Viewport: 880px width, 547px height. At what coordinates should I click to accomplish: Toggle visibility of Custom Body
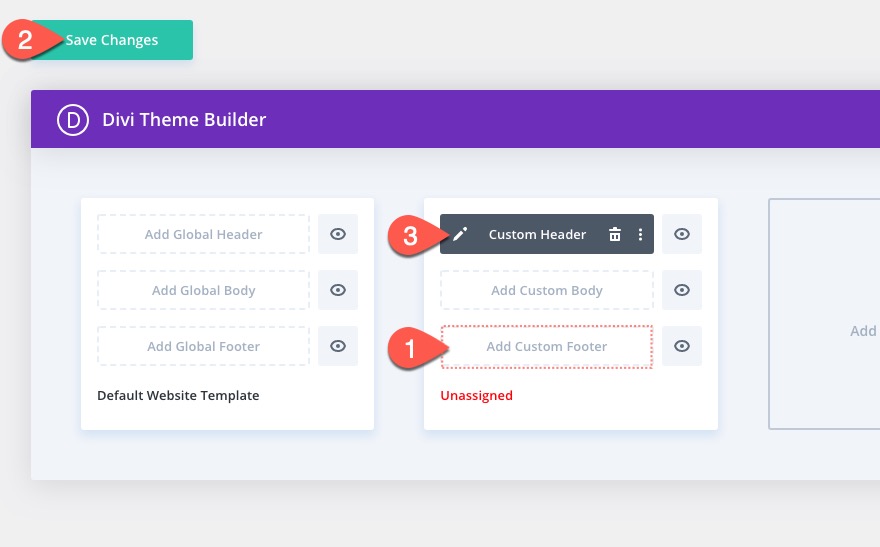point(682,290)
